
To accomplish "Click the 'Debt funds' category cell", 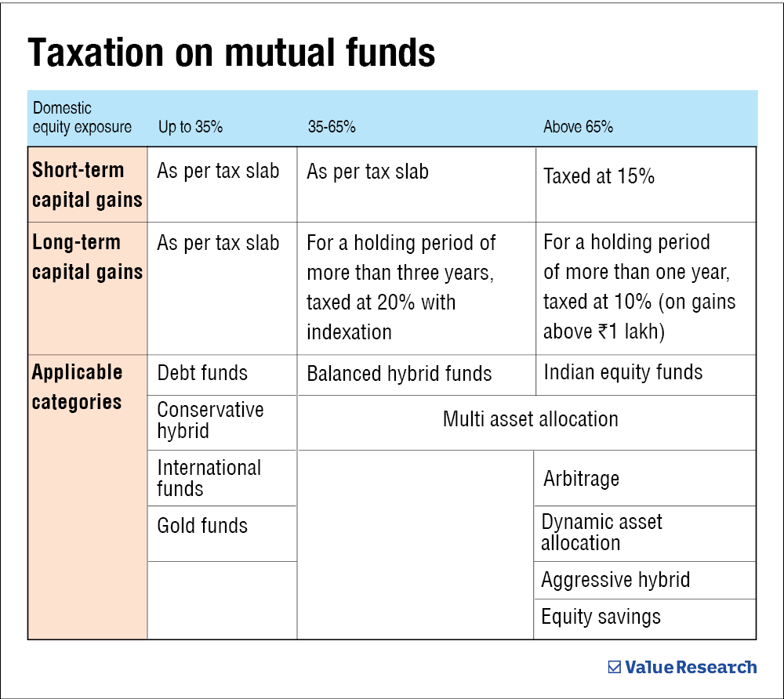I will (x=202, y=373).
